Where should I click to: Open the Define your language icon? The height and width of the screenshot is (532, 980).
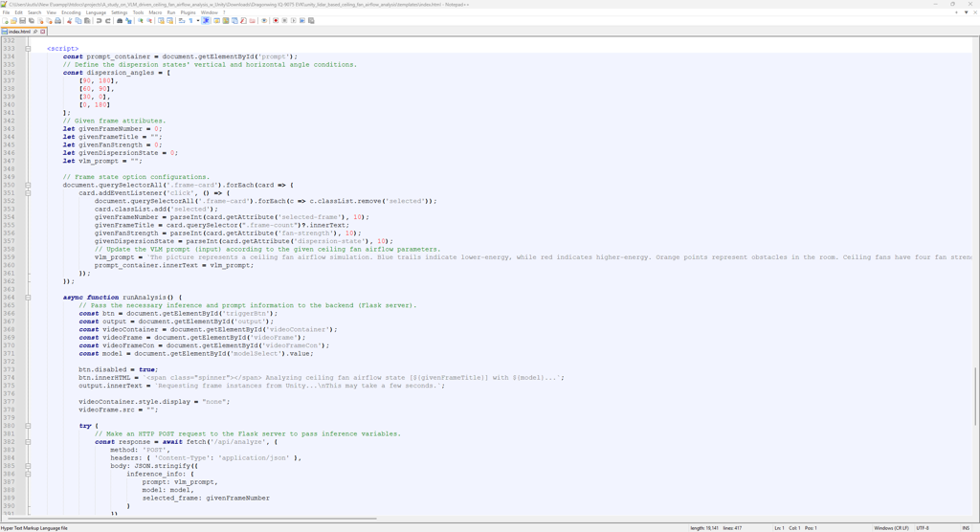(217, 21)
